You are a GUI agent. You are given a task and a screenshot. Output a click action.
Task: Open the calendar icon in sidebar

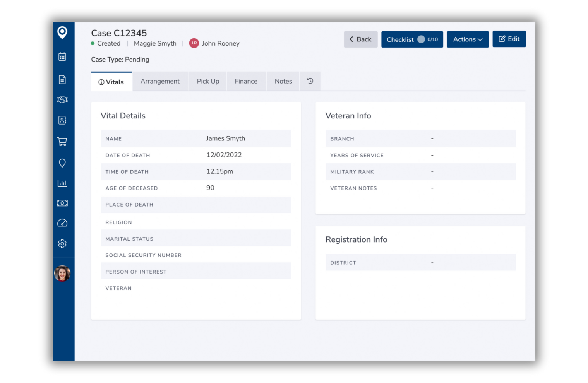coord(62,57)
